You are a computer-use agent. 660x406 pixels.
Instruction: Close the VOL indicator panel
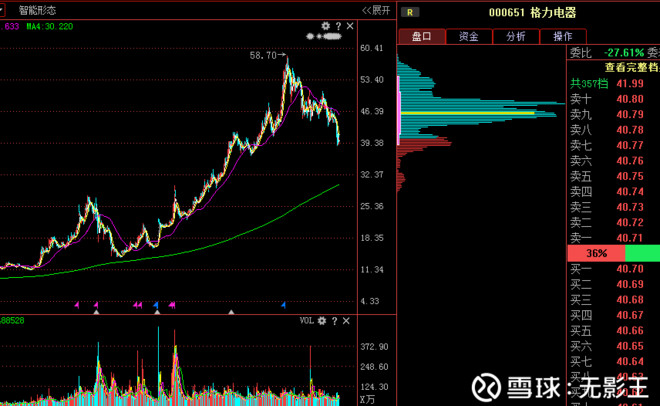[346, 321]
